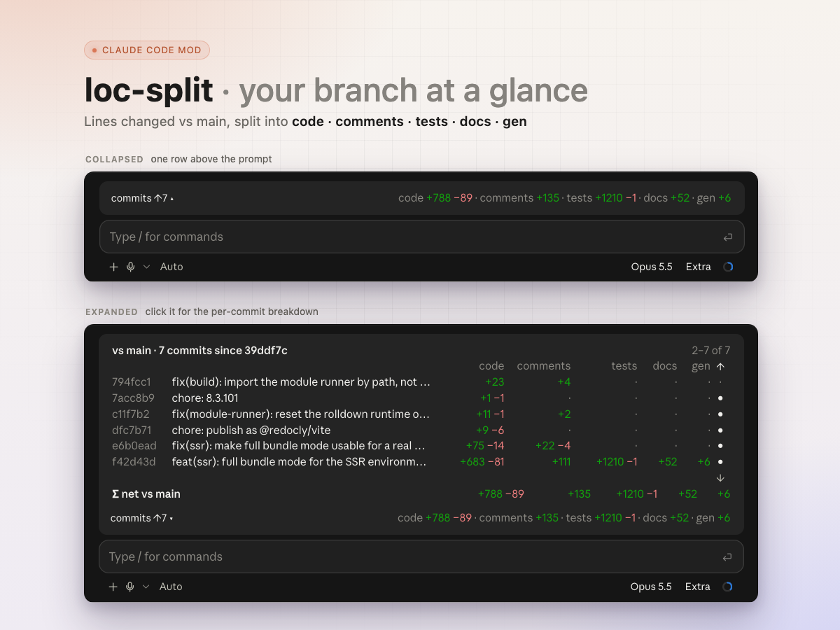
Task: Click 'feat(ssr): full bundle mode for the SSR' message
Action: point(300,462)
